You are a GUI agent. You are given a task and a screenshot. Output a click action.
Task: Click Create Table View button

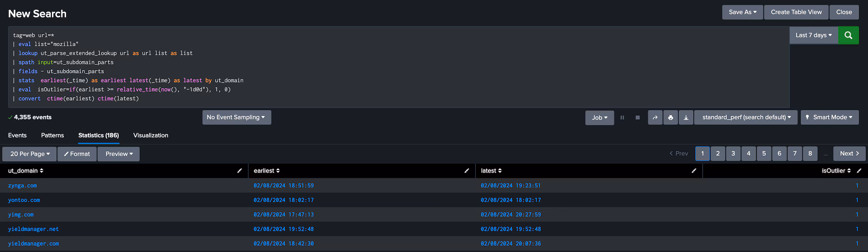point(796,12)
